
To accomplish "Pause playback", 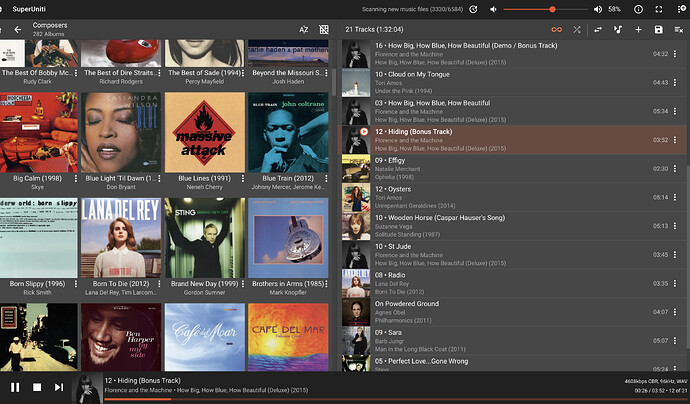I will pos(15,387).
